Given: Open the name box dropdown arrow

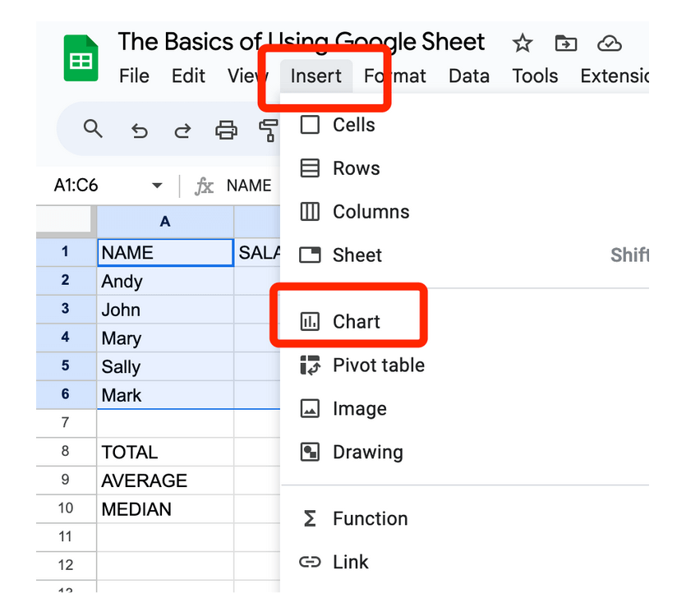Looking at the screenshot, I should [x=157, y=186].
